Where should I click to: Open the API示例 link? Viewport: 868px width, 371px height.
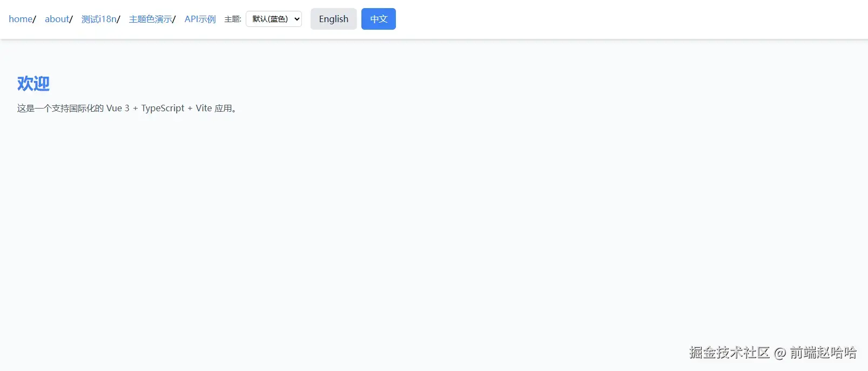tap(200, 19)
